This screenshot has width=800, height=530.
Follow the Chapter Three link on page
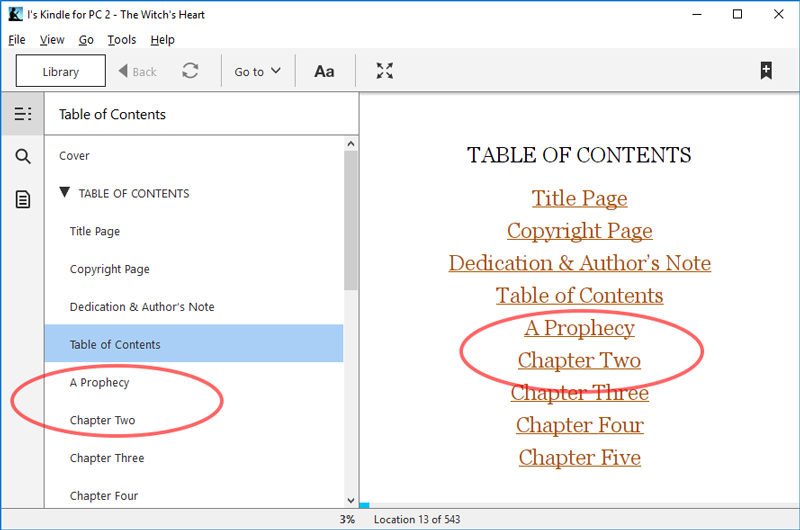click(x=579, y=393)
